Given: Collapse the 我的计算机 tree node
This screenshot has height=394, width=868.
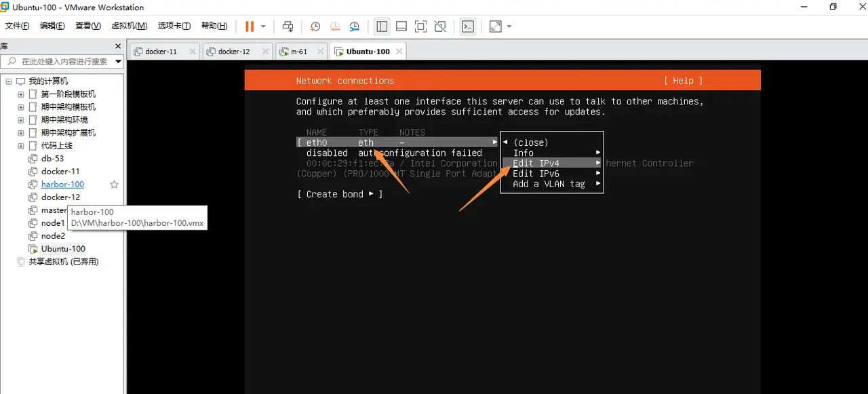Looking at the screenshot, I should (10, 81).
